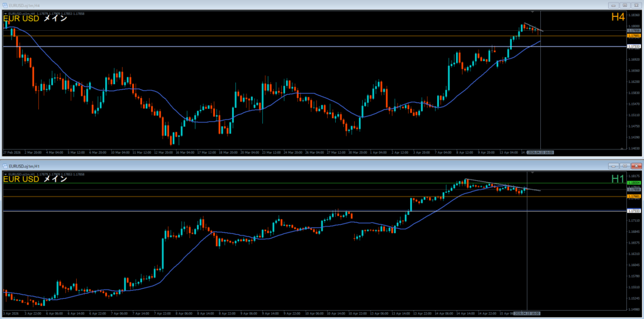This screenshot has height=319, width=644.
Task: Click the chart shift triangle atop H4 chart
Action: pyautogui.click(x=533, y=12)
